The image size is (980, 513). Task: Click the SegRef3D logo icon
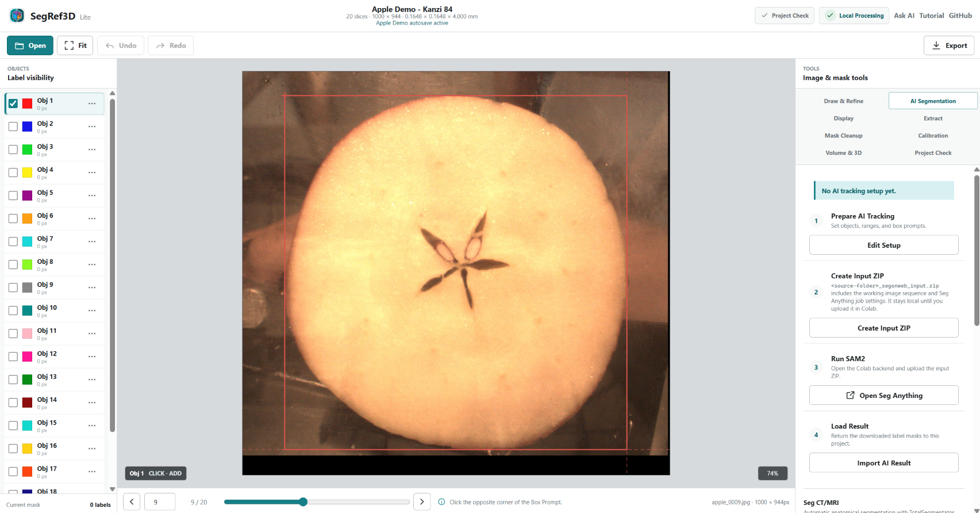pyautogui.click(x=17, y=16)
